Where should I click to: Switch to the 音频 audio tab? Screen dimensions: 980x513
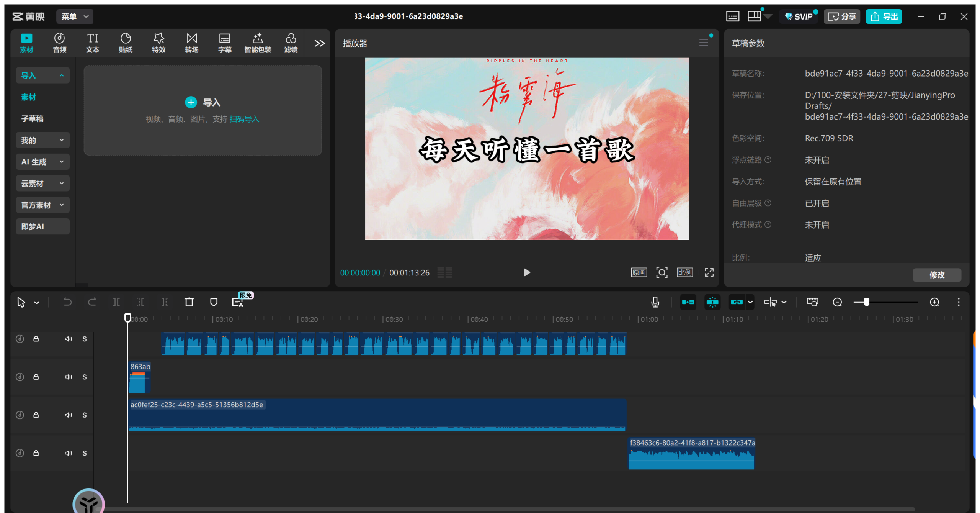(x=59, y=43)
